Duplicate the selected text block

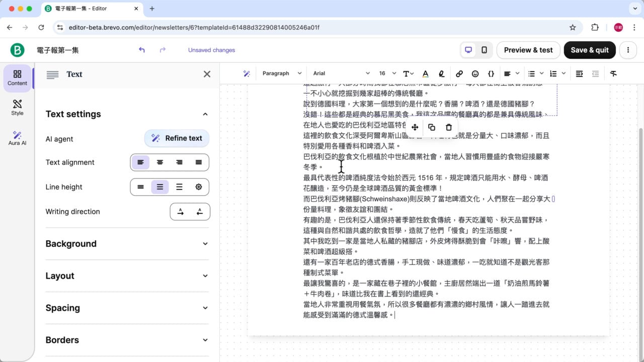coord(432,127)
